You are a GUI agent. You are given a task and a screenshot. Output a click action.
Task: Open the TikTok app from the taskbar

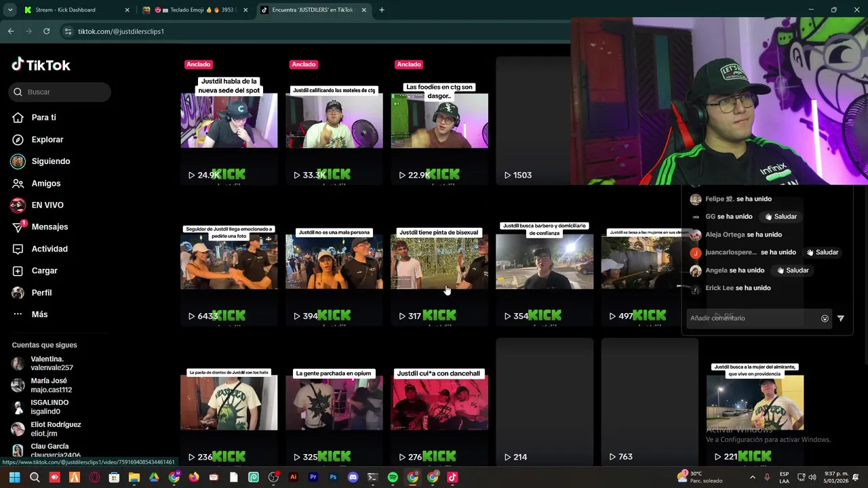tap(452, 477)
